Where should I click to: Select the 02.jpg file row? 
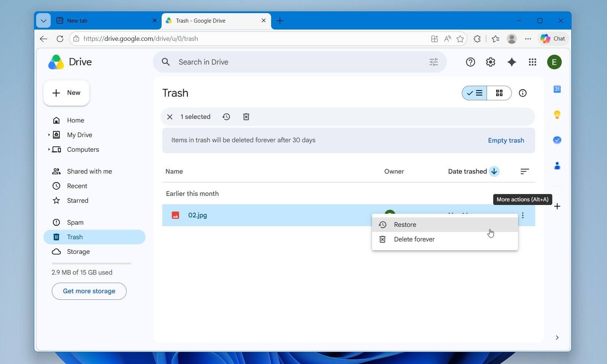click(x=348, y=215)
